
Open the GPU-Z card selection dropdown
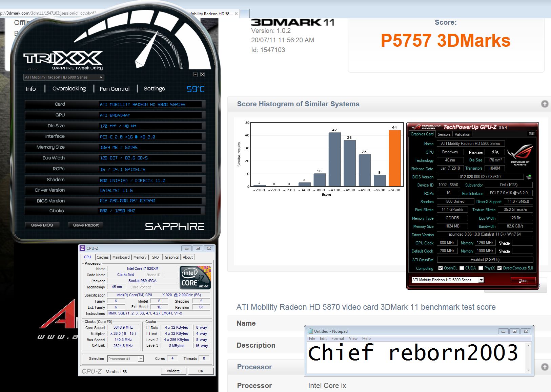click(x=447, y=280)
